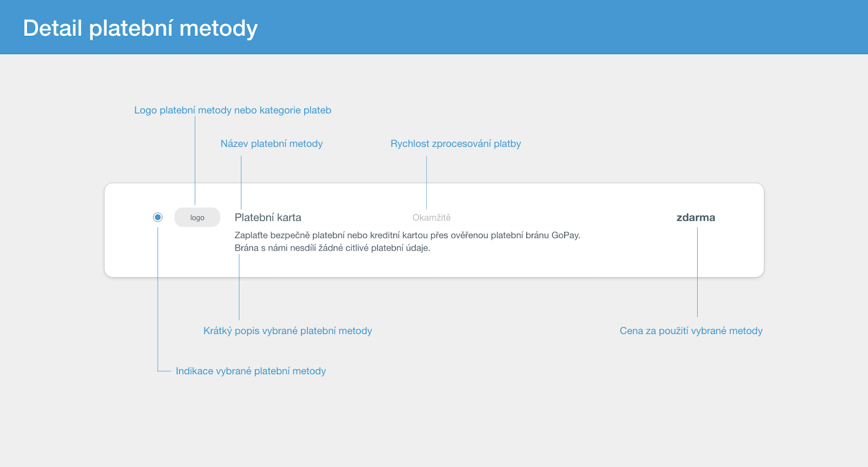Select the Platební karta radio button
868x467 pixels.
point(158,217)
